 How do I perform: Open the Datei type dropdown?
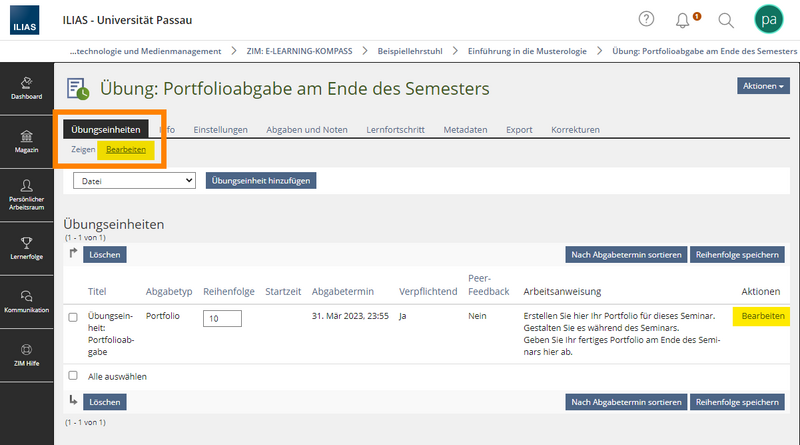click(134, 181)
